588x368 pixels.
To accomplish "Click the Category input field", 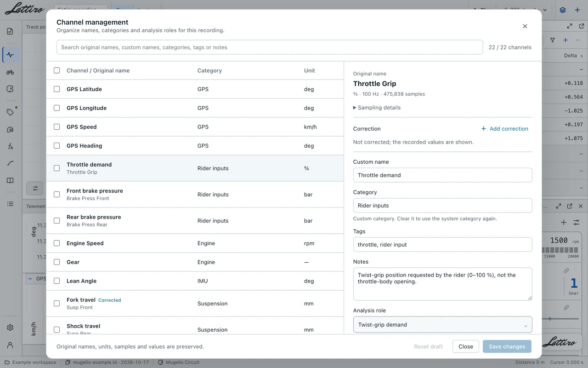I will pyautogui.click(x=442, y=206).
